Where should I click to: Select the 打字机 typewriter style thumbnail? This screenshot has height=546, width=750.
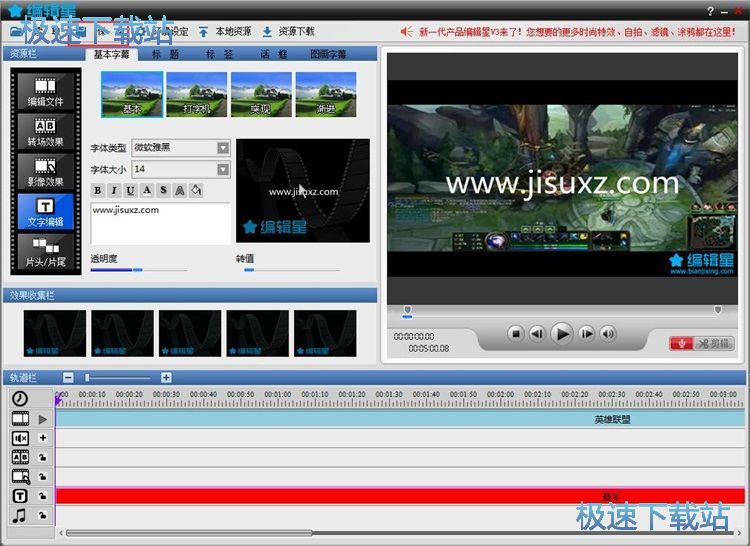pos(197,94)
